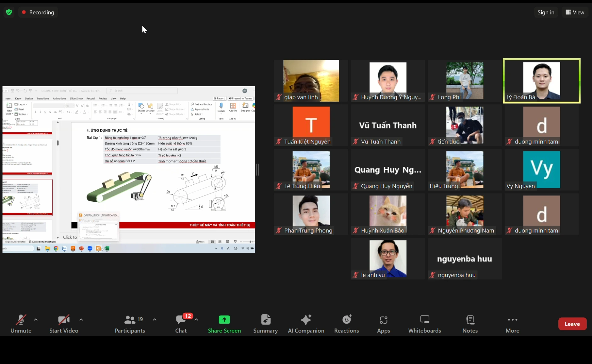This screenshot has width=592, height=364.
Task: Click the green Share Screen icon
Action: tap(224, 320)
